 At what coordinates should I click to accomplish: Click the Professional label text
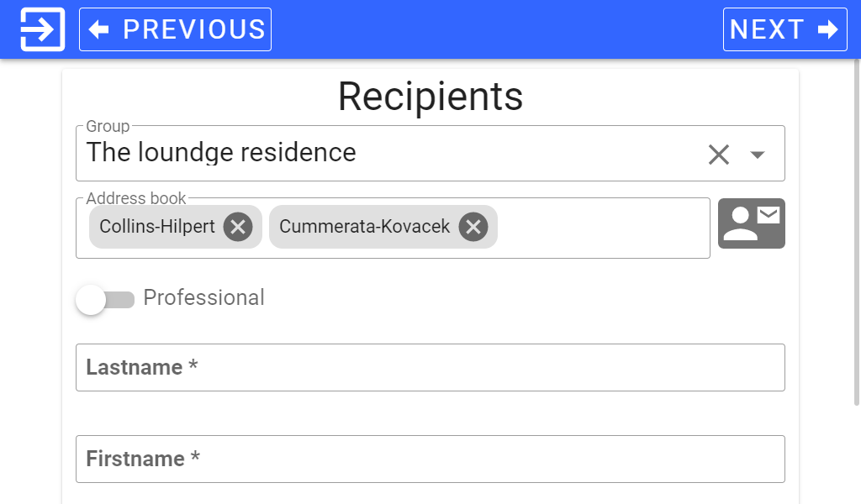(x=203, y=298)
